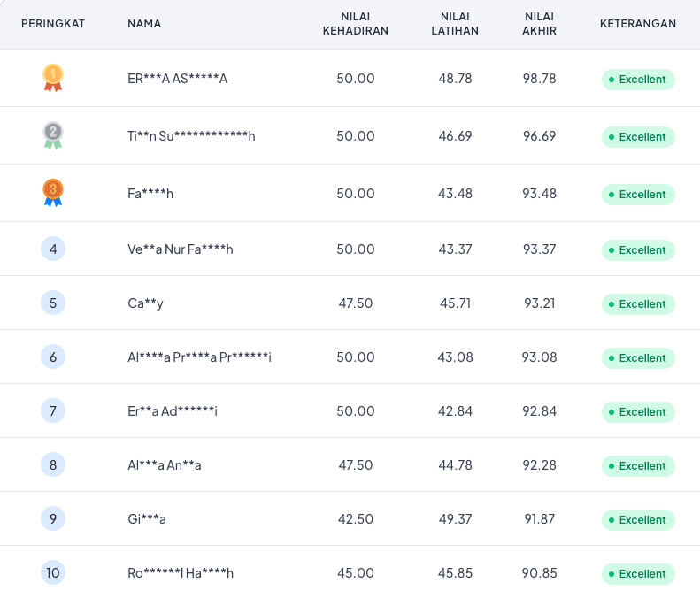This screenshot has width=700, height=598.
Task: Click exercise score 46.69
Action: tap(455, 135)
